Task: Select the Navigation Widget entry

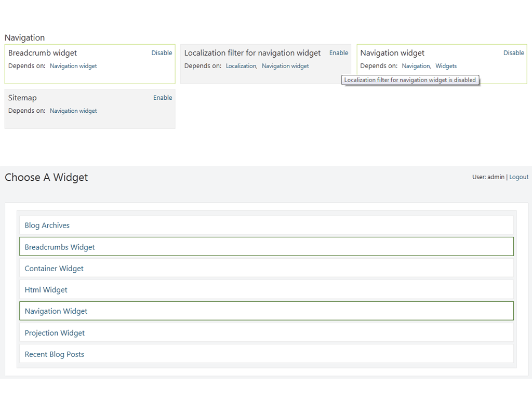Action: (56, 311)
